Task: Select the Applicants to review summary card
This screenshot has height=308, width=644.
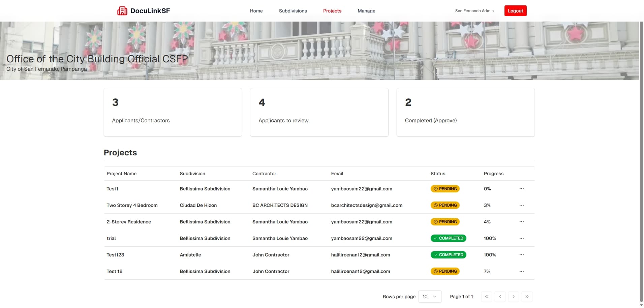Action: [x=319, y=112]
